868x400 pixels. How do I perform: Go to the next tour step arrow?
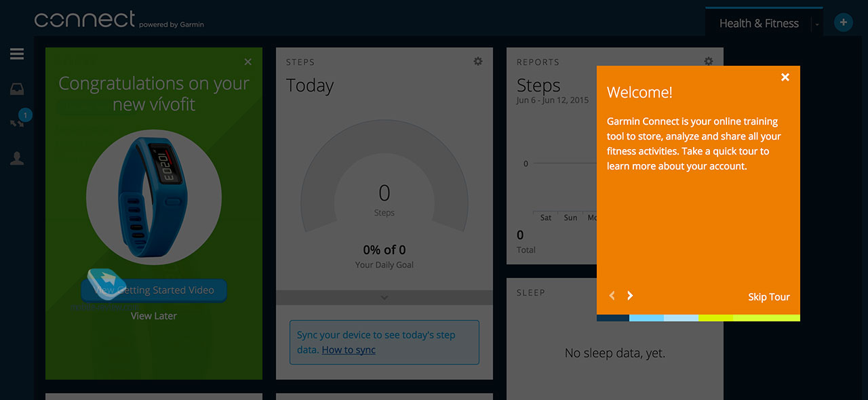630,296
